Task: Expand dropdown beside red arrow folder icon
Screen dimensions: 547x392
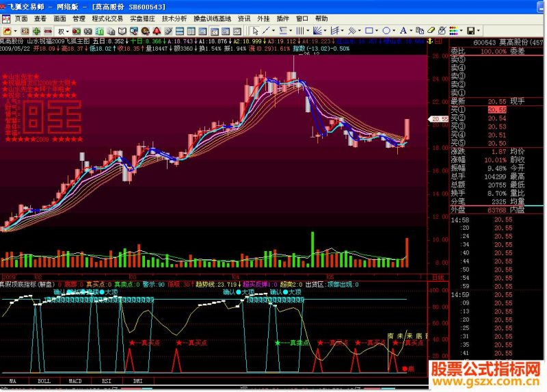Action: click(15, 31)
